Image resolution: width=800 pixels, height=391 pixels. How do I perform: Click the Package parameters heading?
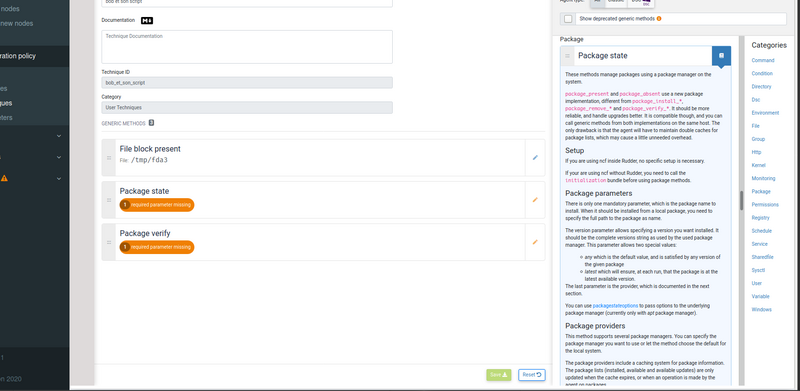598,193
